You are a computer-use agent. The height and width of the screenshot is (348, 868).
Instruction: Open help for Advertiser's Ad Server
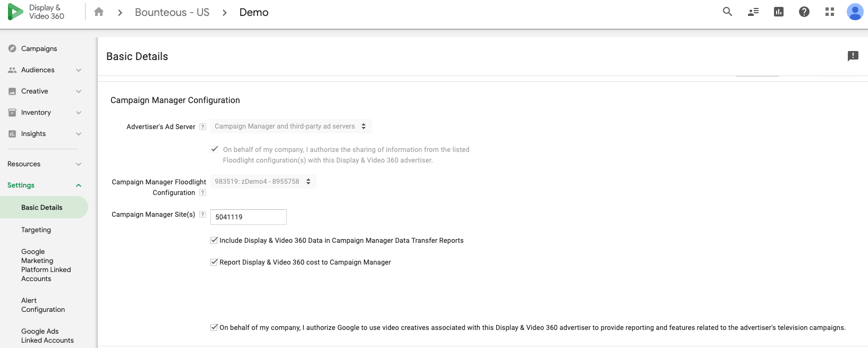[x=202, y=127]
